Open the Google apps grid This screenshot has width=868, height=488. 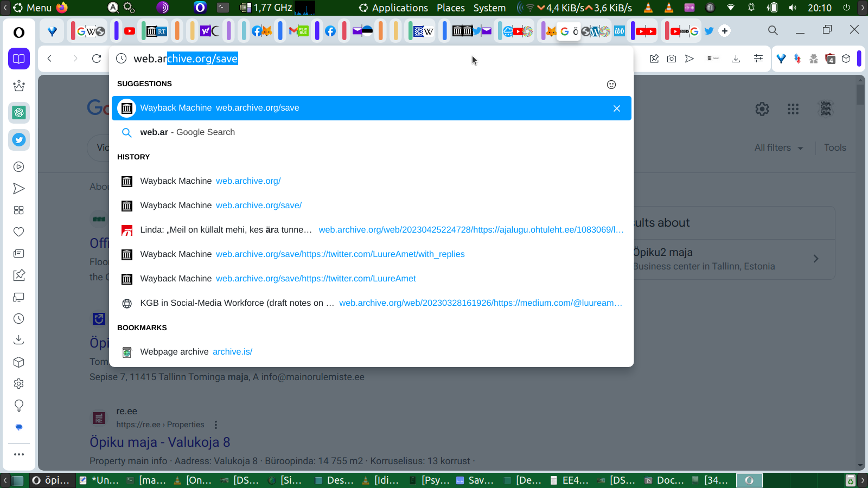[x=793, y=109]
